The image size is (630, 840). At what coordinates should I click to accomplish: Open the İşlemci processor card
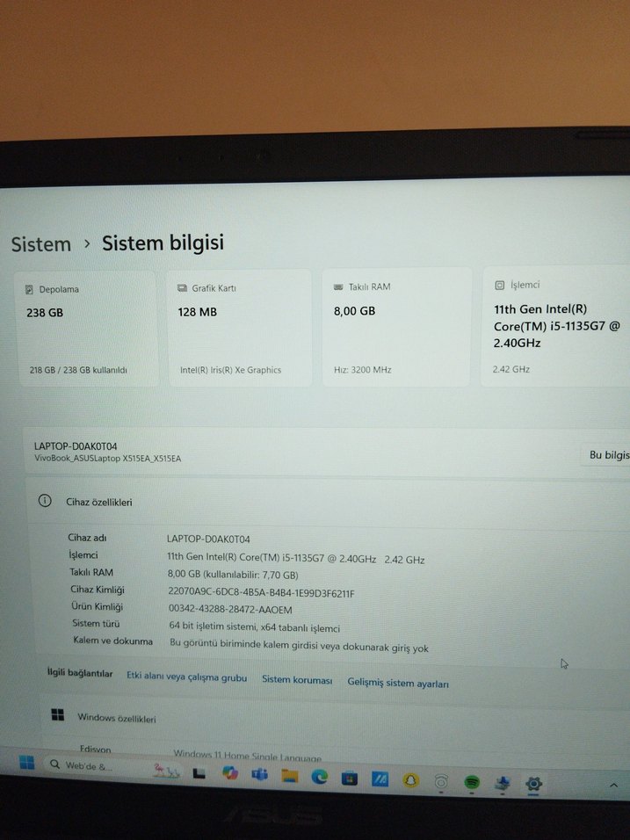click(x=555, y=326)
